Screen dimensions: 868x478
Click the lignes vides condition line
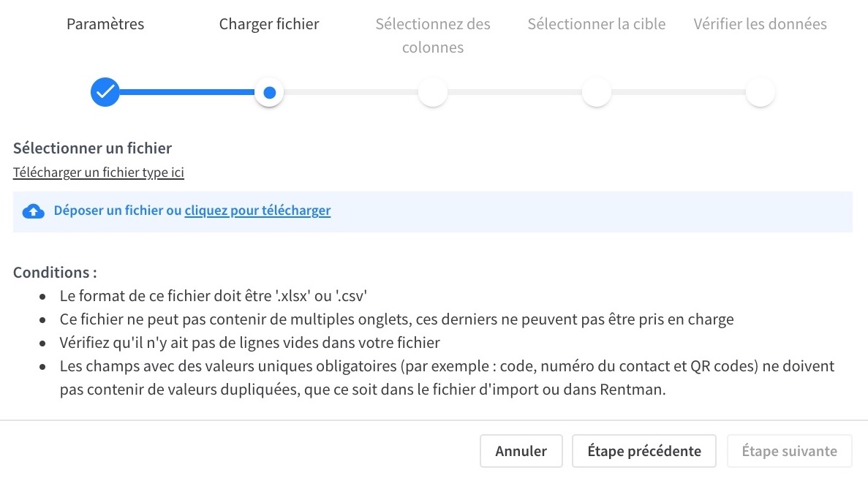tap(249, 343)
